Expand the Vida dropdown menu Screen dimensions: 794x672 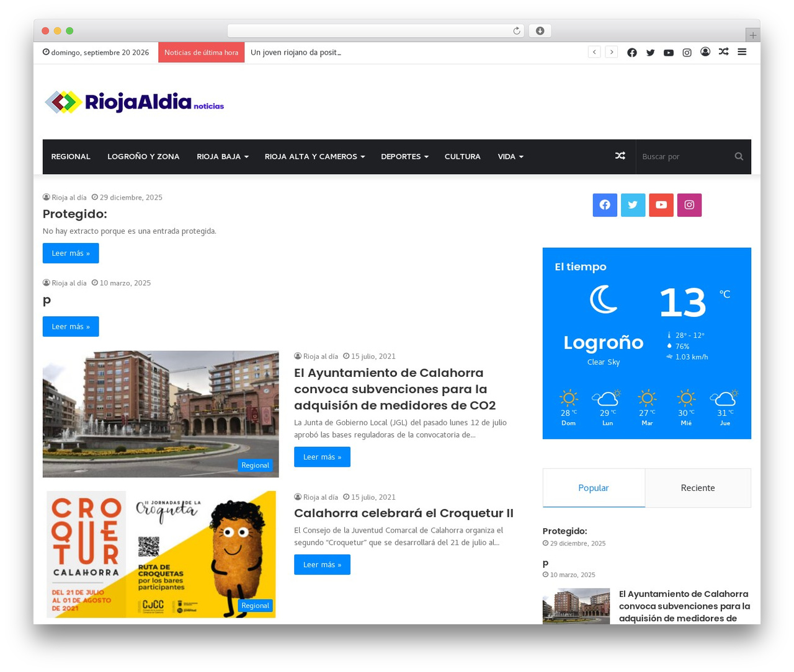pos(511,157)
